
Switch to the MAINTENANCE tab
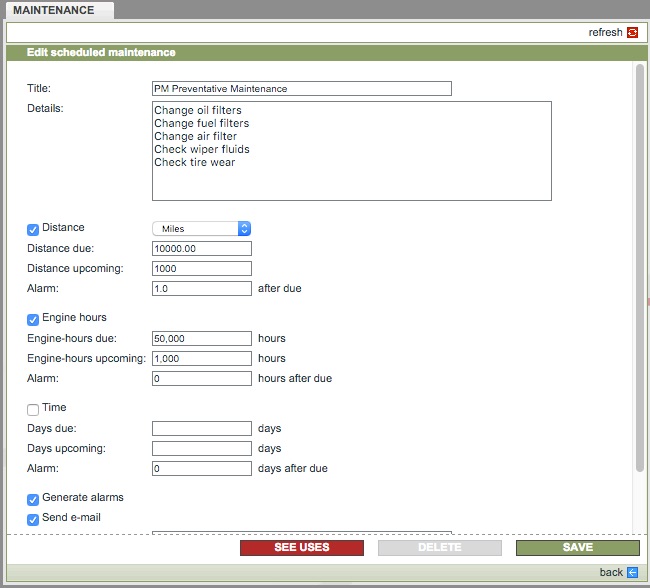coord(60,10)
